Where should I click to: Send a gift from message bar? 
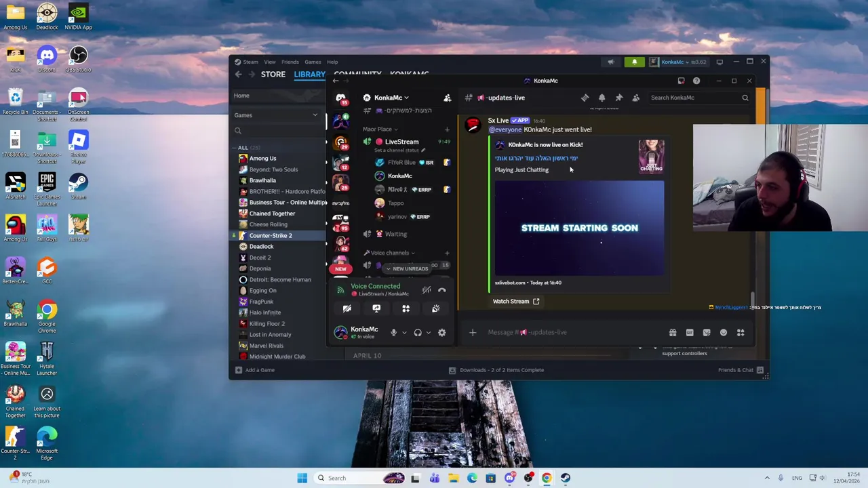tap(673, 333)
